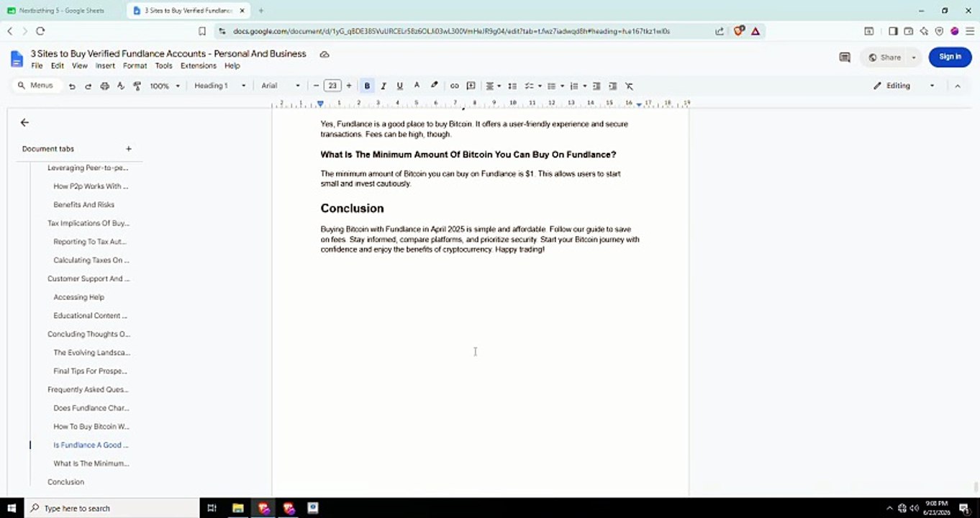Screen dimensions: 980x518
Task: Clear formatting with the crossed-T icon
Action: tap(629, 86)
